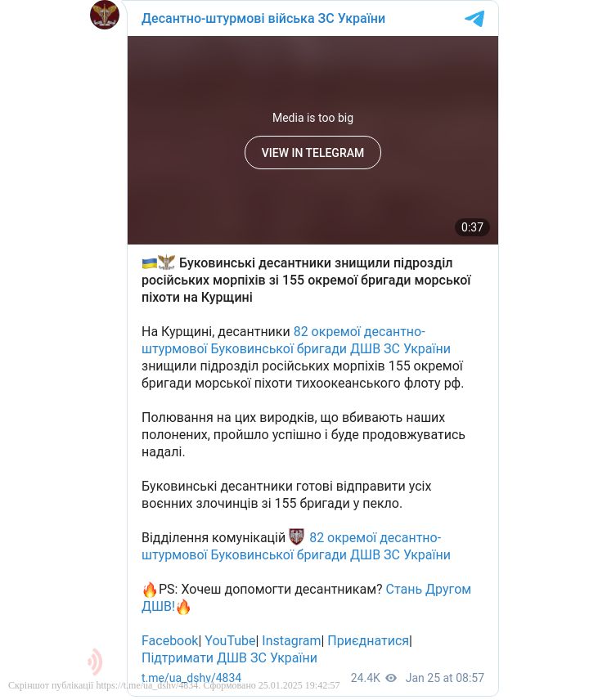This screenshot has width=589, height=700.
Task: Open the Десантно-штурмові війська ЗС України channel title
Action: tap(263, 18)
